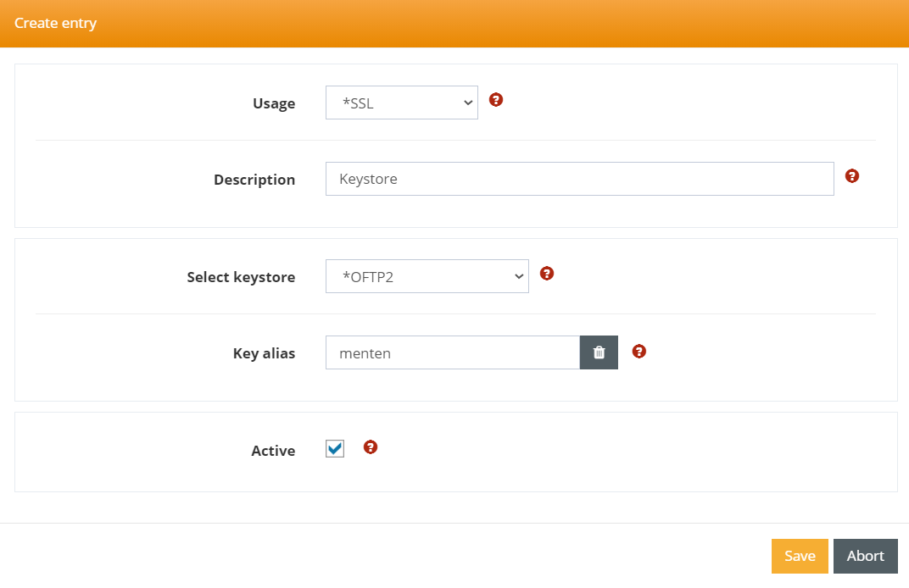Click into the Description field containing Keystore

click(x=579, y=179)
